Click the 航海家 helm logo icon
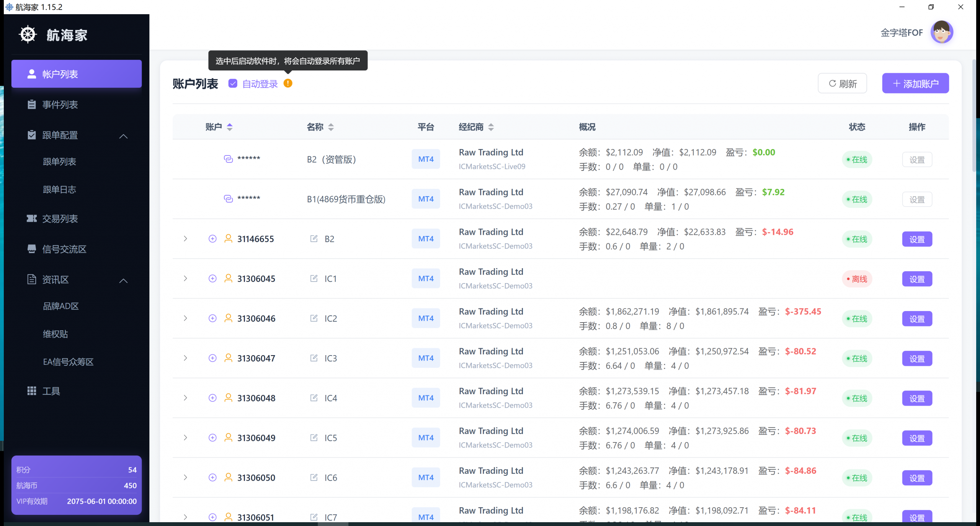 (28, 35)
